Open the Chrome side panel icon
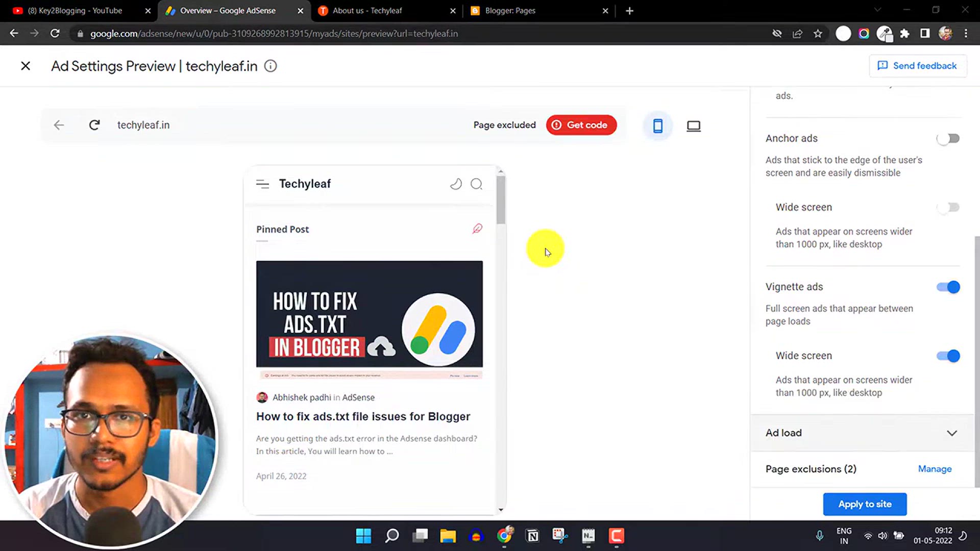This screenshot has height=551, width=980. [x=925, y=34]
